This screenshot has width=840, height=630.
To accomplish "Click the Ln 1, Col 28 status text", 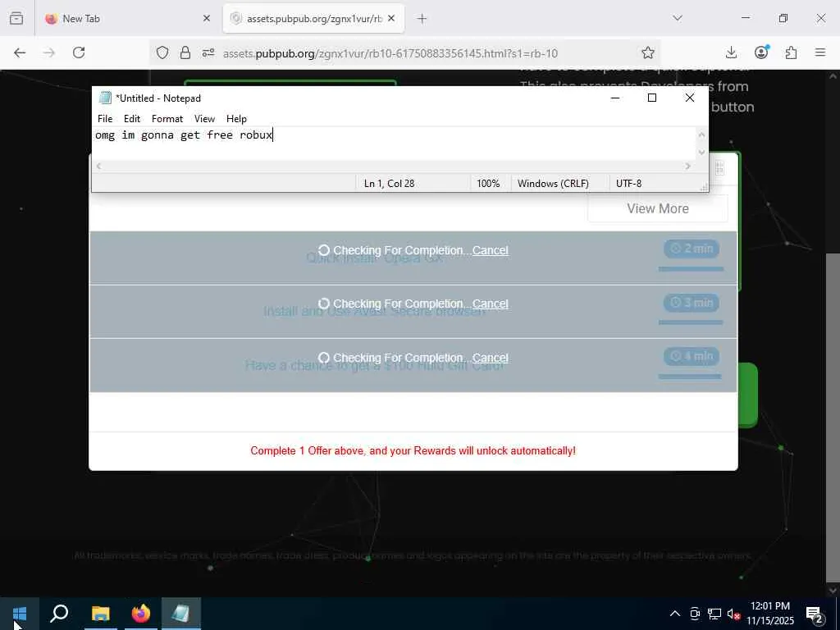I will coord(390,183).
